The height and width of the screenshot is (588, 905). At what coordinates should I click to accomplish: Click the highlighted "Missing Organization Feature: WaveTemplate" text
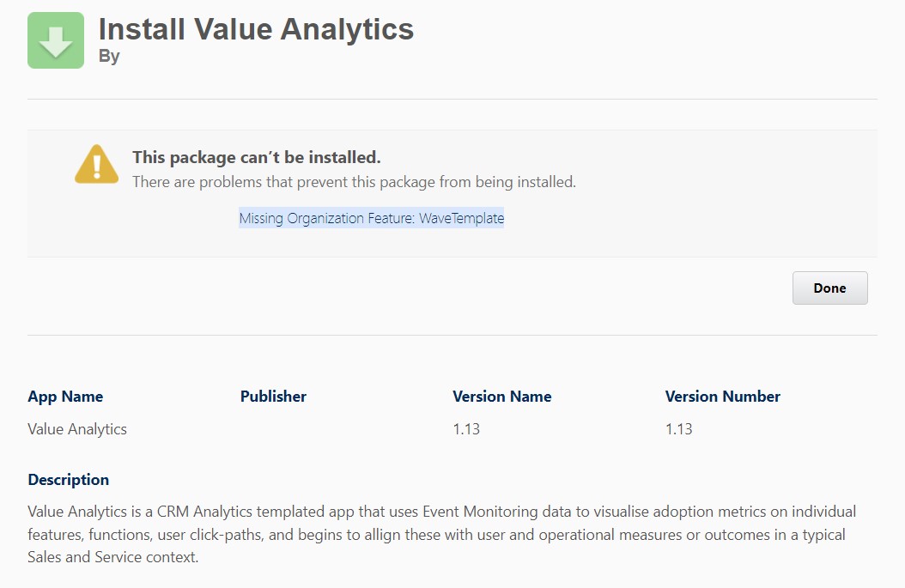(x=371, y=218)
